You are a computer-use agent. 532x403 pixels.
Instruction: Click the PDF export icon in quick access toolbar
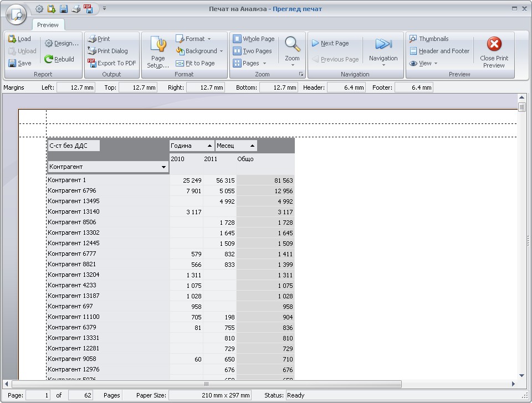[88, 9]
